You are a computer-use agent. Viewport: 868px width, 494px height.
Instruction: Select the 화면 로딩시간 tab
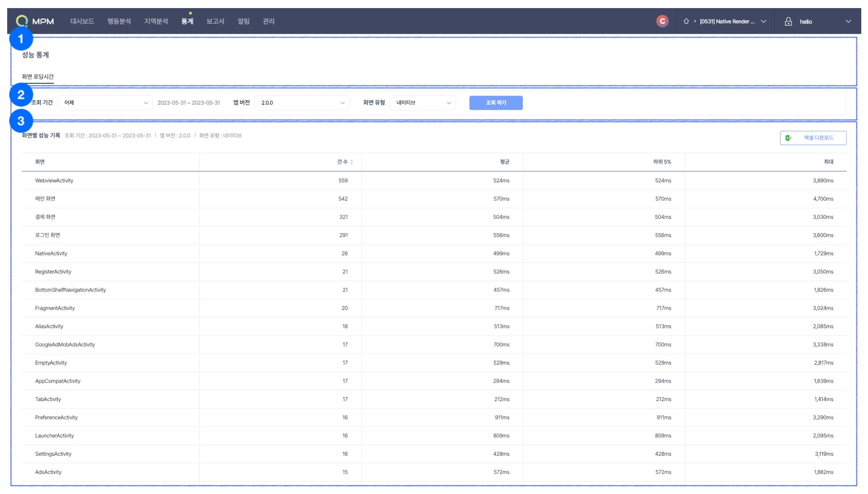click(38, 77)
